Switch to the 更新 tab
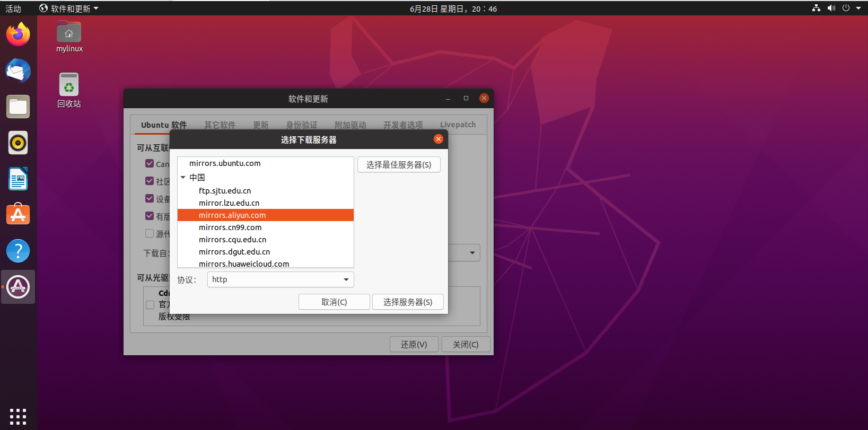 click(260, 125)
